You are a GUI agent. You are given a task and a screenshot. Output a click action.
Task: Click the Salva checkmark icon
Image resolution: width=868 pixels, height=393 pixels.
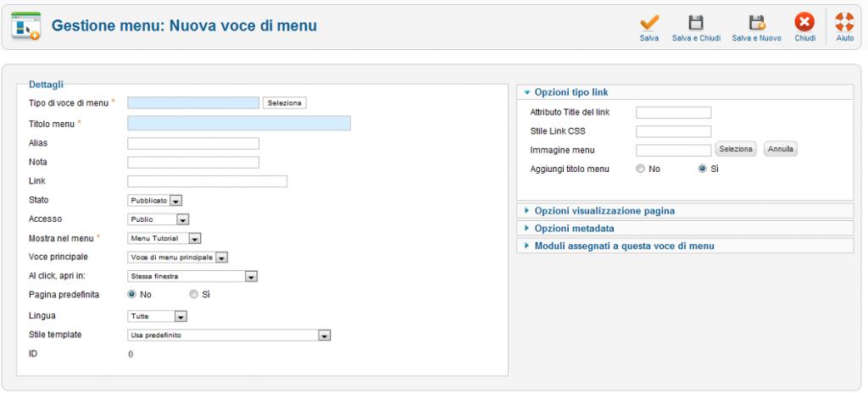[x=649, y=22]
